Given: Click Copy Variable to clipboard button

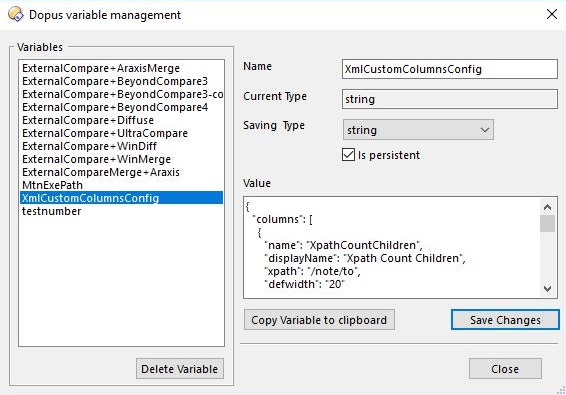Looking at the screenshot, I should point(319,320).
